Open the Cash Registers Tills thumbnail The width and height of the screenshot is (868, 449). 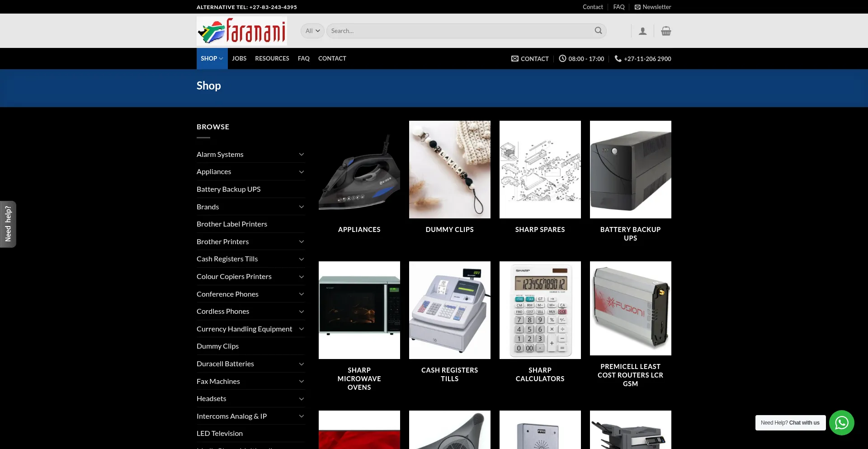tap(450, 310)
